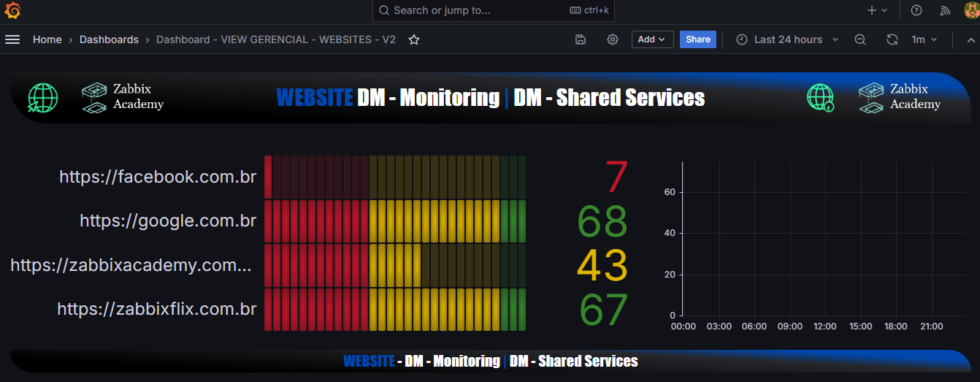Click the blue Share button

[x=698, y=39]
